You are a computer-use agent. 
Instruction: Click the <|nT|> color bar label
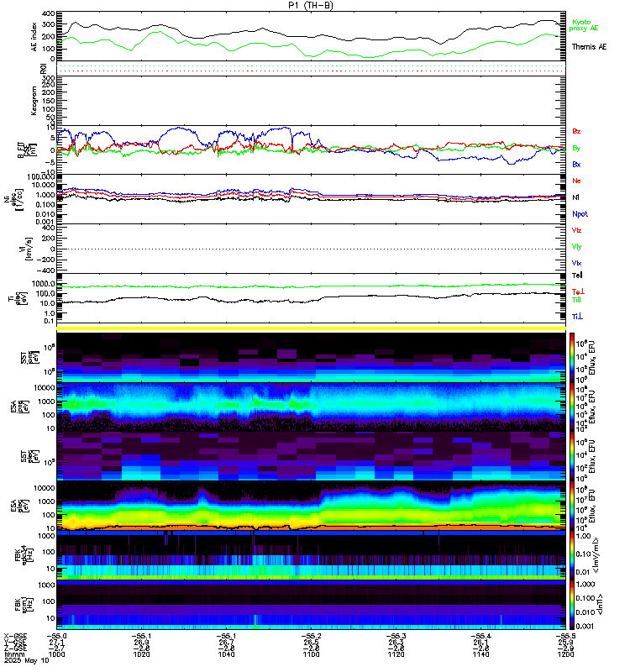pos(600,604)
